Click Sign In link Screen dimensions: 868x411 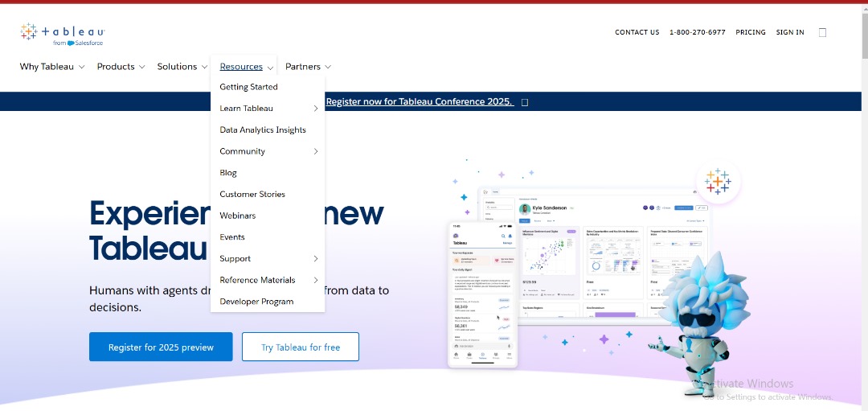pos(790,33)
